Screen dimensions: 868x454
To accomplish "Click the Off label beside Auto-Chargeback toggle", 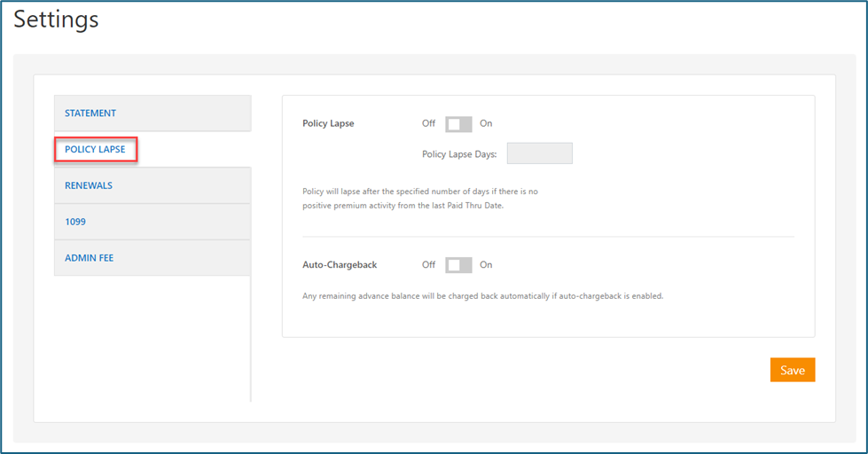I will pos(428,264).
